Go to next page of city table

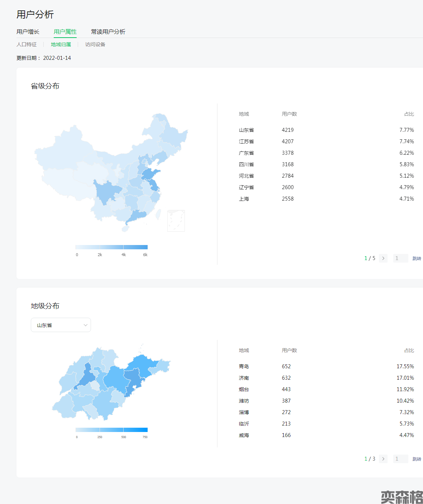(383, 459)
